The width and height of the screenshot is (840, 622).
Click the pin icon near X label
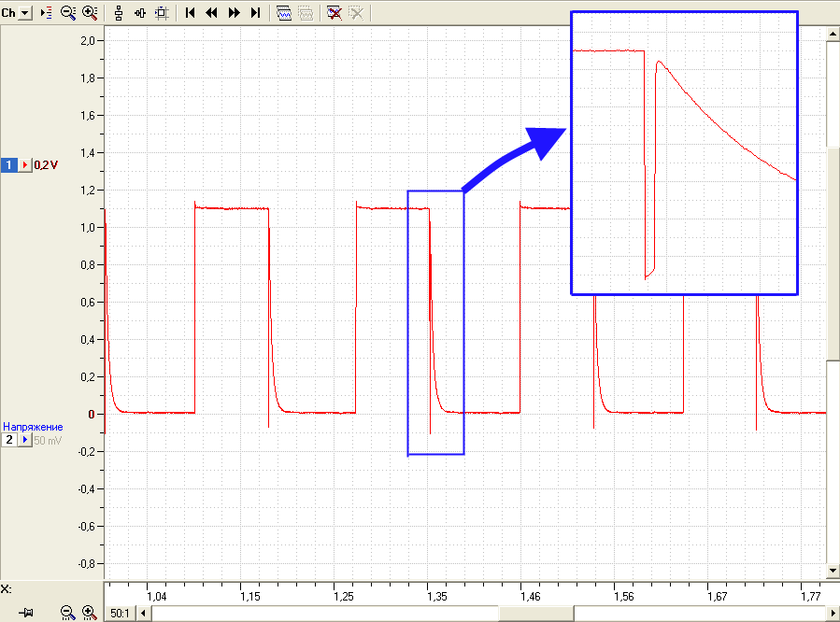tap(25, 613)
